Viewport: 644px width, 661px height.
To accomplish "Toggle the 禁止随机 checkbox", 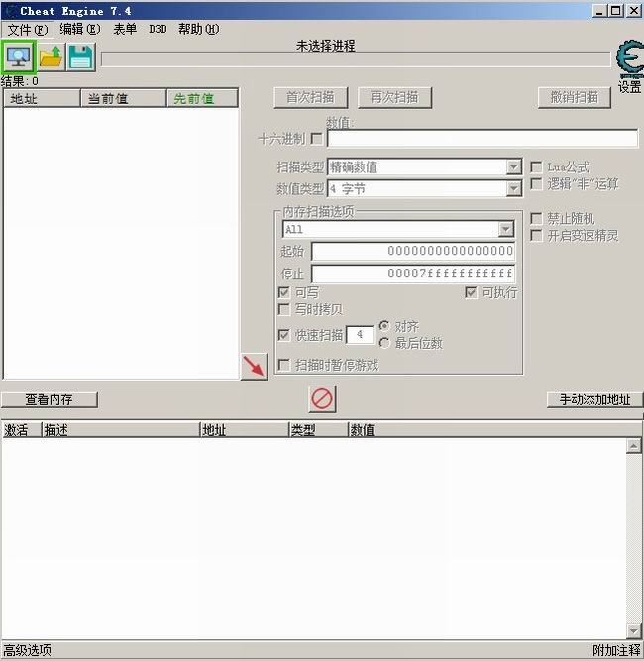I will [536, 218].
